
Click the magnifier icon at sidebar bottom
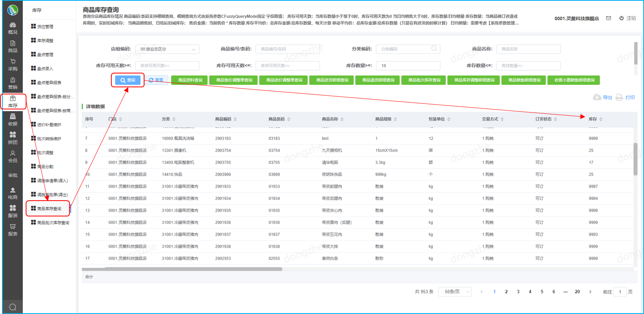click(13, 307)
